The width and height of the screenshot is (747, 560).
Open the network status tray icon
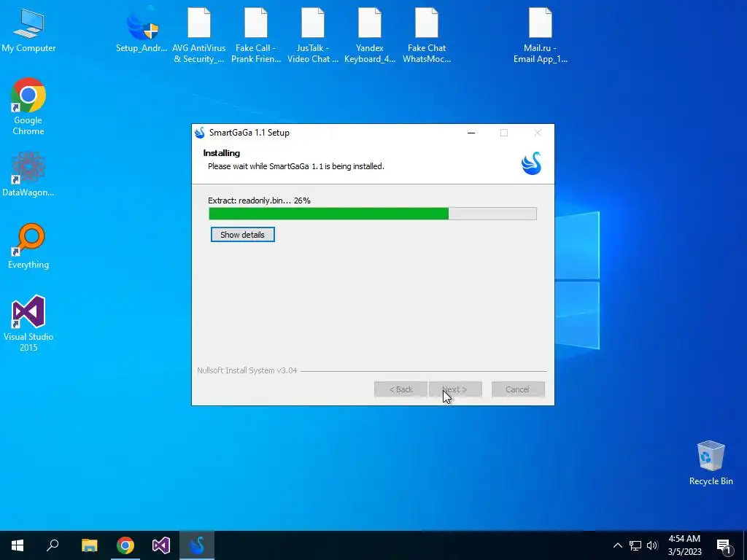point(635,545)
